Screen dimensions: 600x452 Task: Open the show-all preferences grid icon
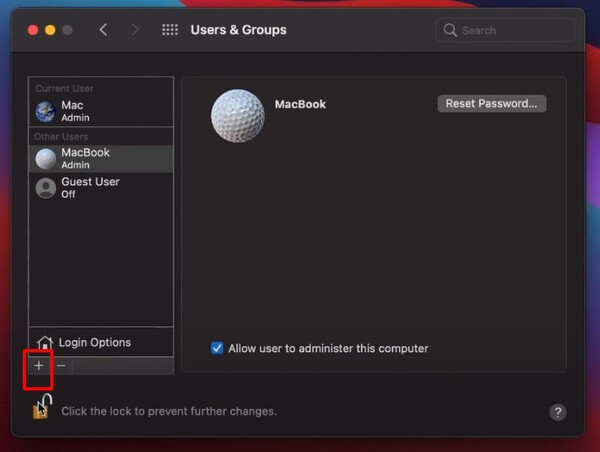click(x=170, y=29)
